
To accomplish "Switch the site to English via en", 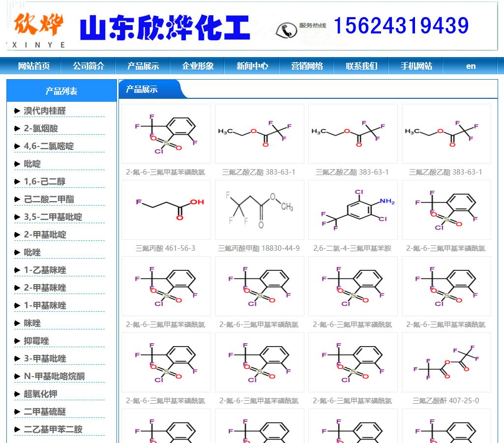I will [x=471, y=66].
